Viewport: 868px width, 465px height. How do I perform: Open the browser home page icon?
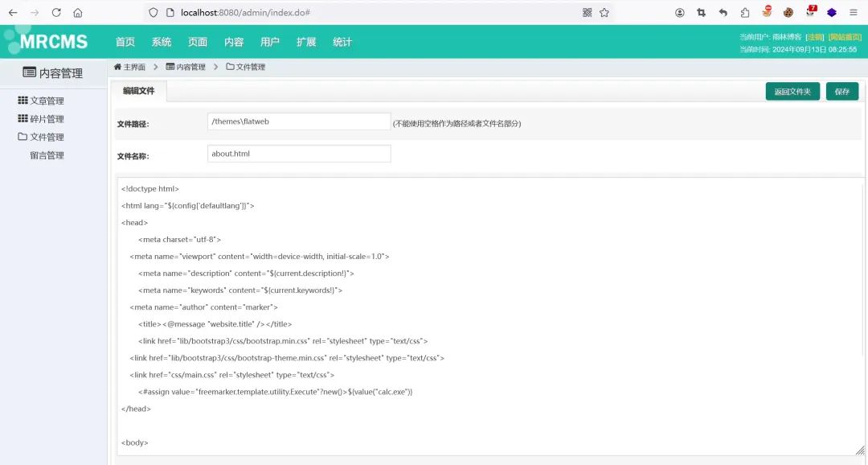[x=77, y=12]
